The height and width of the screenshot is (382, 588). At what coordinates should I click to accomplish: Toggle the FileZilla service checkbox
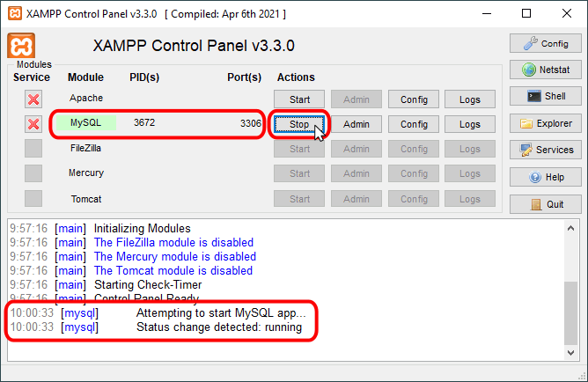33,149
